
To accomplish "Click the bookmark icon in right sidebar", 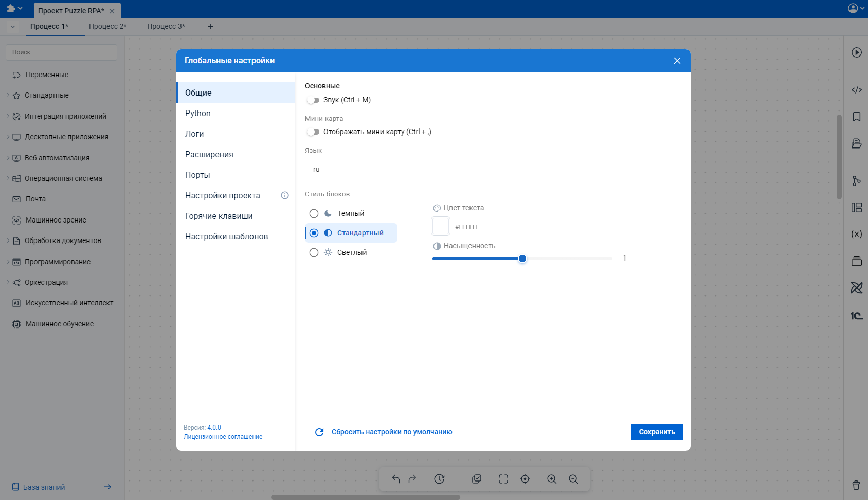I will 856,117.
